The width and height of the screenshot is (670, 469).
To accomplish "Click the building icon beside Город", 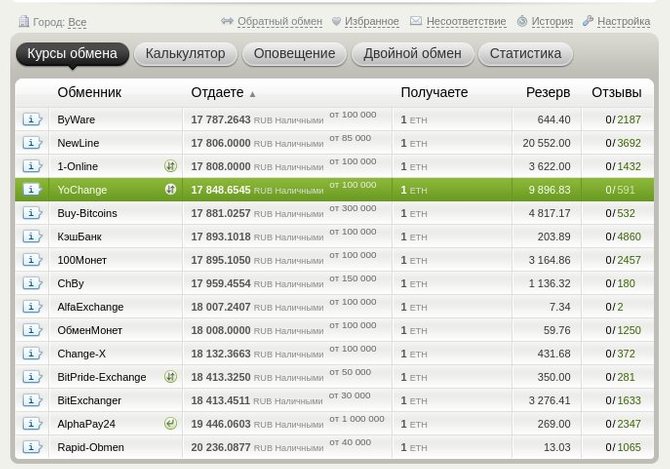I will tap(24, 21).
